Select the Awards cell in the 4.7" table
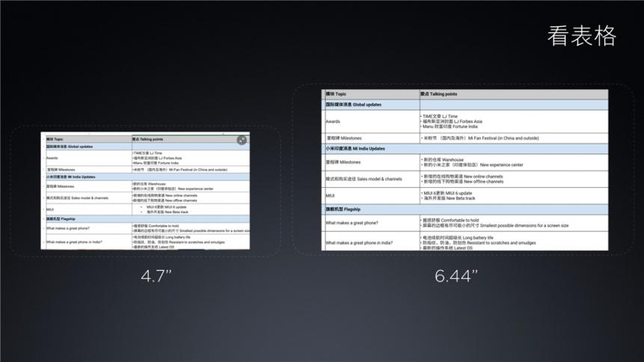Image resolution: width=644 pixels, height=362 pixels. point(52,159)
